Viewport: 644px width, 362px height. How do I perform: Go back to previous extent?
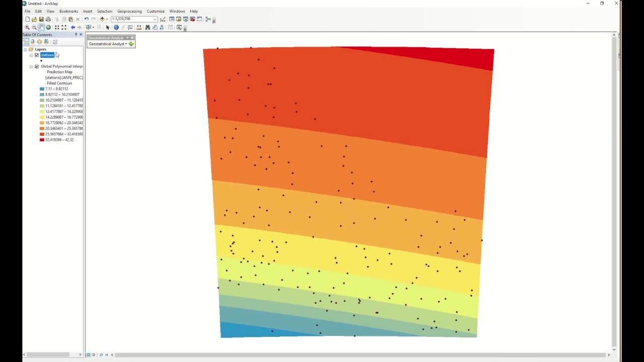click(73, 27)
